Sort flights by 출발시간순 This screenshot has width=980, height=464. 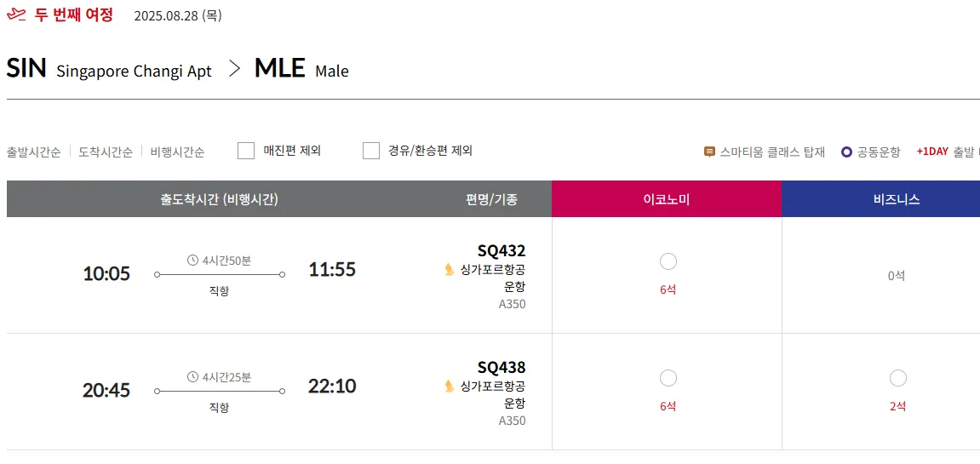(x=34, y=152)
